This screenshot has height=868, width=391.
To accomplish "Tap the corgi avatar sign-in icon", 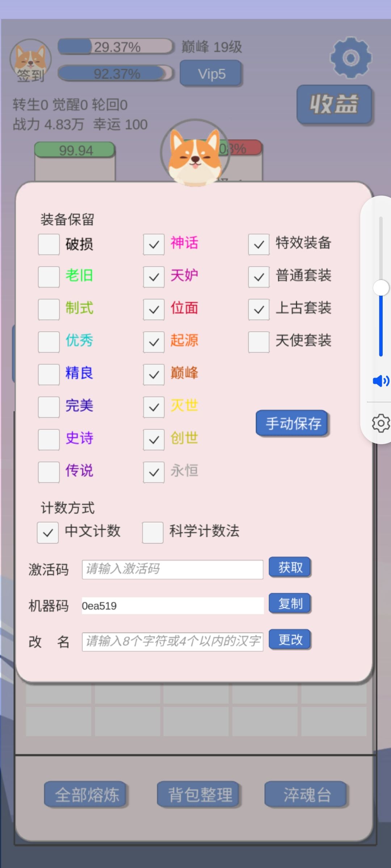I will coord(30,60).
